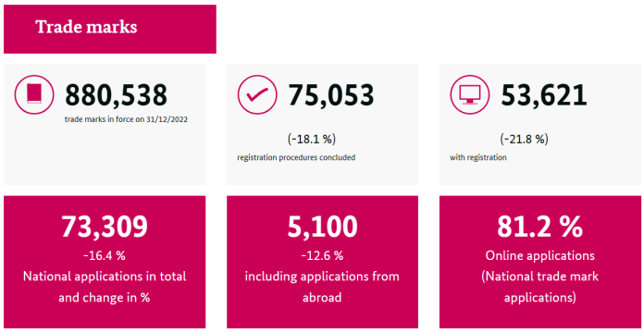Click the -16.4 % change figure
Viewport: 644px width, 333px height.
tap(105, 256)
